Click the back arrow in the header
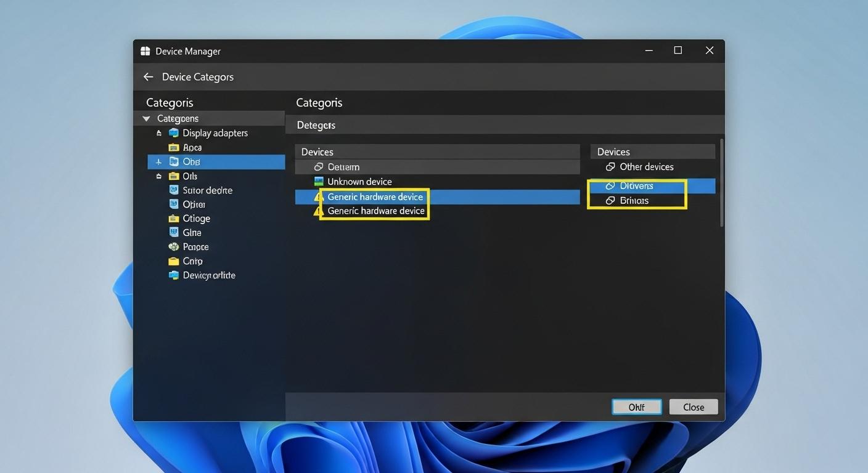 click(x=148, y=76)
